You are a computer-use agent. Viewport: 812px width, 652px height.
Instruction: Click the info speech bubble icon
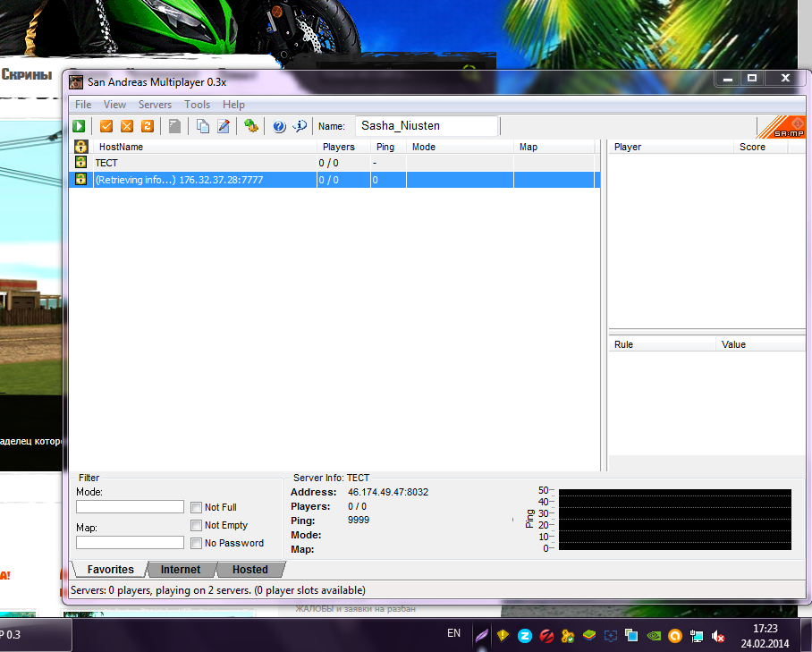tap(300, 126)
